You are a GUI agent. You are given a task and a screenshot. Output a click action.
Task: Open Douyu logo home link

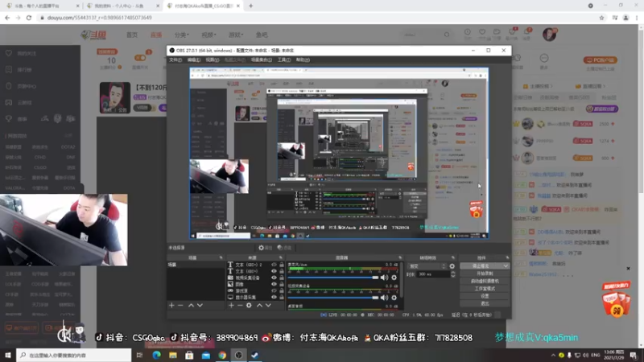[x=93, y=35]
